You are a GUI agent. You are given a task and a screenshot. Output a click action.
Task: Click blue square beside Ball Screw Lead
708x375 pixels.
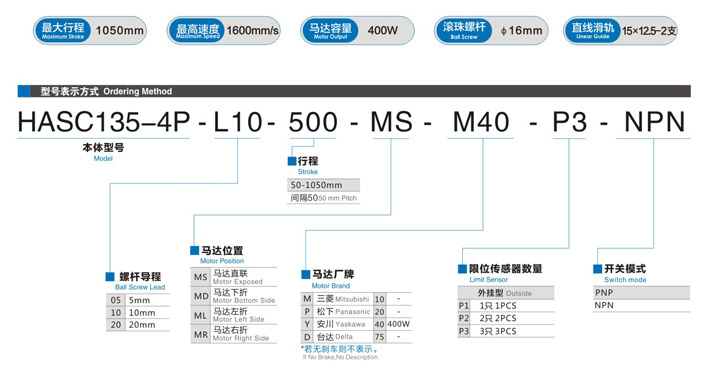110,277
